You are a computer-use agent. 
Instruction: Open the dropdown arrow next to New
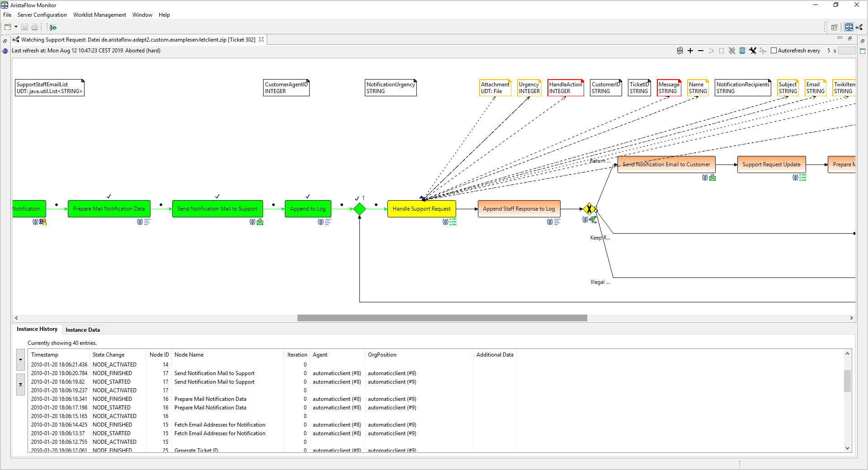tap(16, 27)
